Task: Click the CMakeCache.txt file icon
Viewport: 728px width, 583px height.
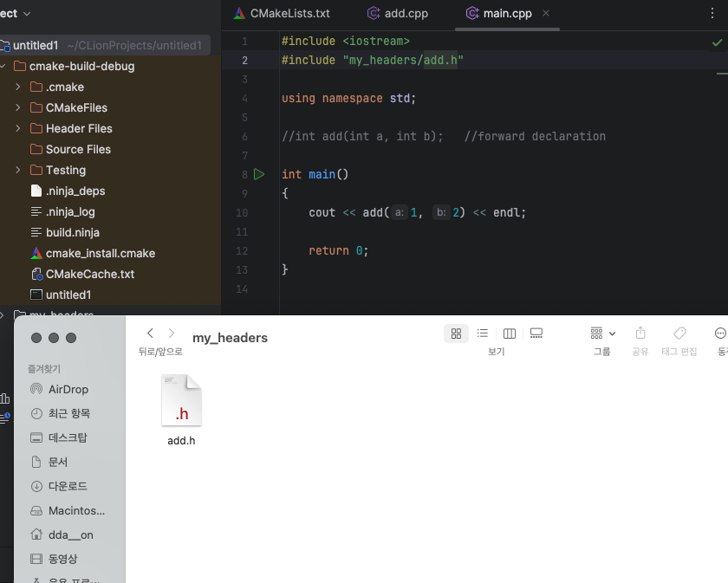Action: point(36,275)
